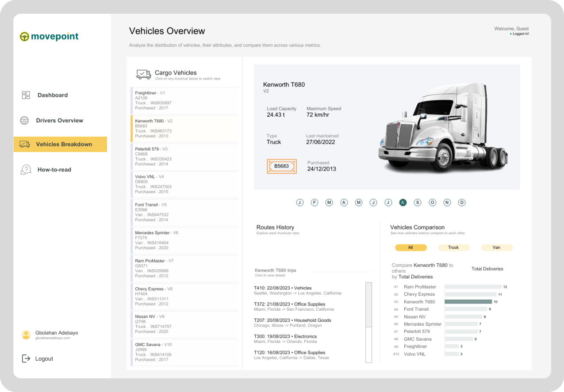The image size is (564, 392).
Task: Click the Vehicles Breakdown truck icon
Action: pyautogui.click(x=25, y=144)
